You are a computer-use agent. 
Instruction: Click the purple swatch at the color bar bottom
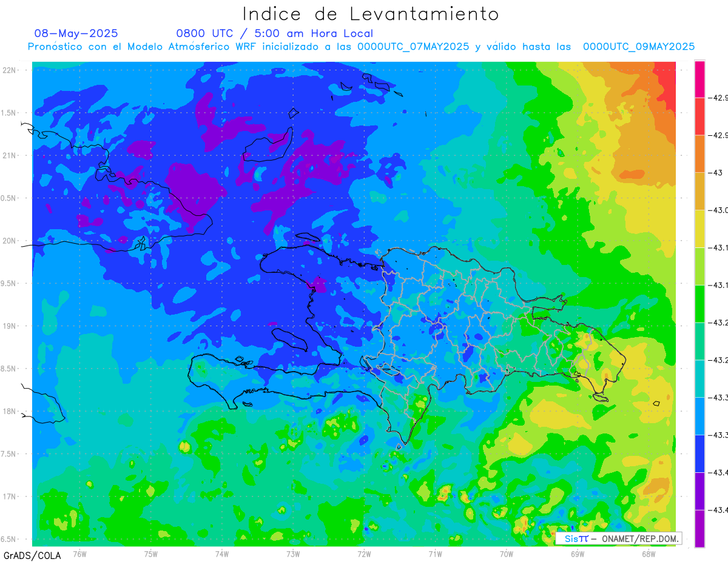click(x=699, y=529)
